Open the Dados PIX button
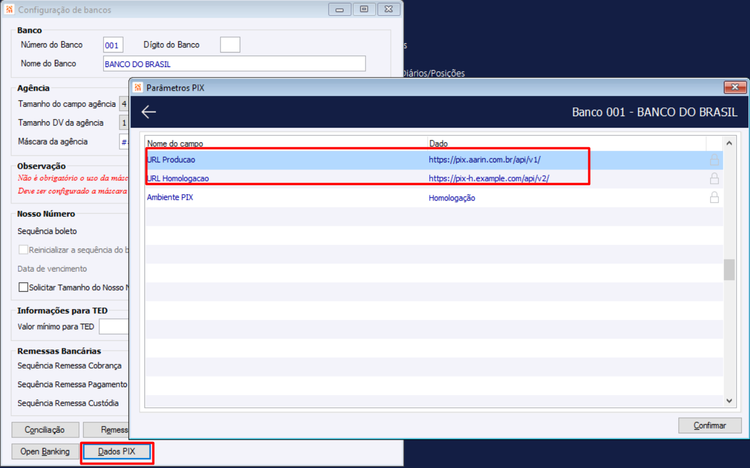The height and width of the screenshot is (468, 750). tap(117, 452)
